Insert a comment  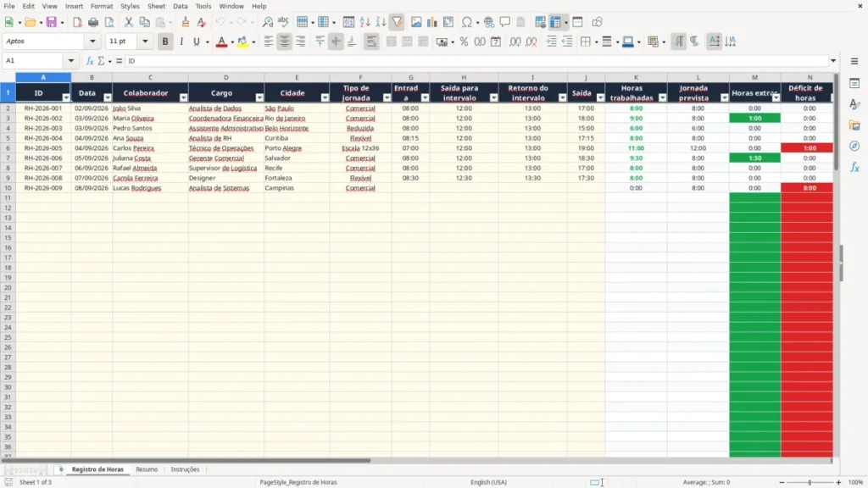505,22
